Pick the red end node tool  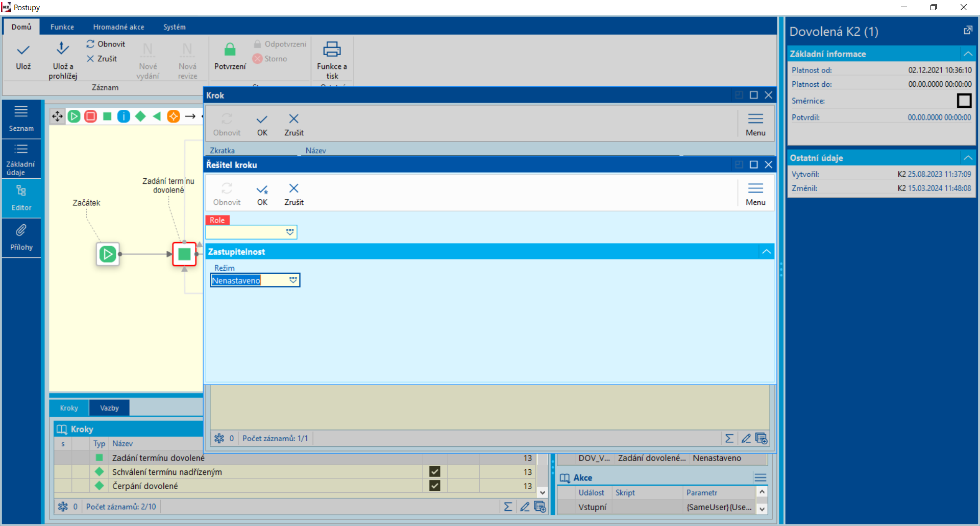[x=91, y=116]
